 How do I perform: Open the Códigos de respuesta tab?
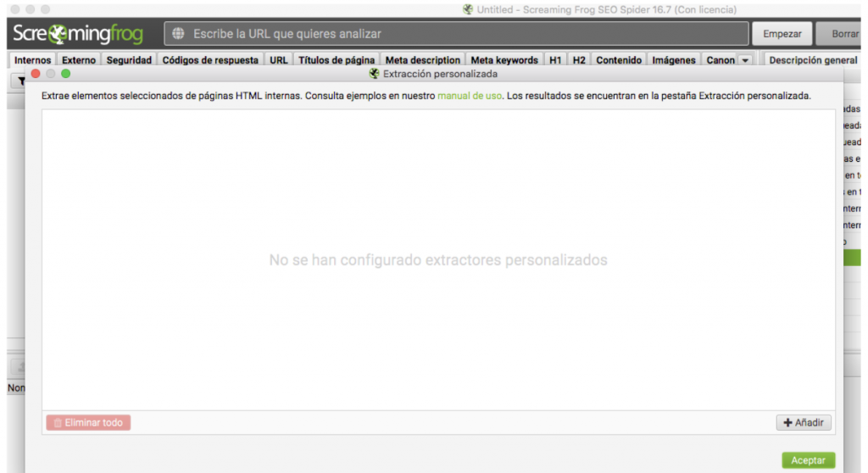pos(210,60)
